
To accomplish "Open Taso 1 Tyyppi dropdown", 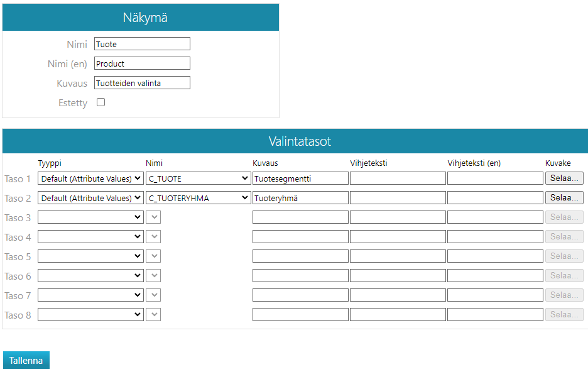I will pyautogui.click(x=90, y=178).
